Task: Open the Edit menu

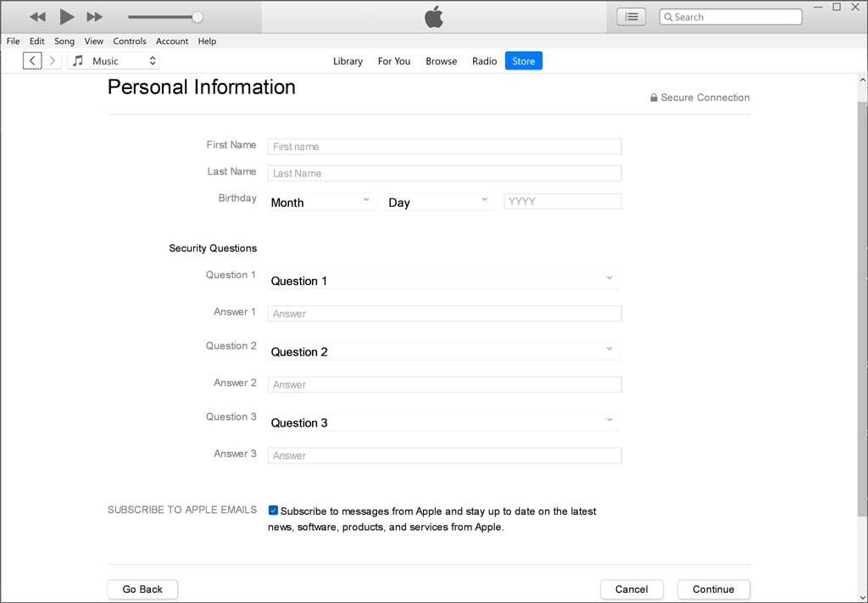Action: click(x=37, y=41)
